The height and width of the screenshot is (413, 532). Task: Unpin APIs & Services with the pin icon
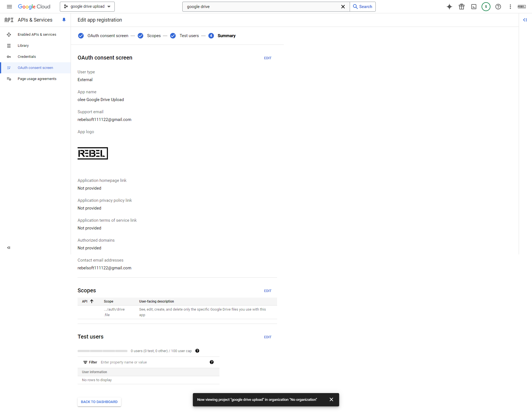pyautogui.click(x=64, y=20)
